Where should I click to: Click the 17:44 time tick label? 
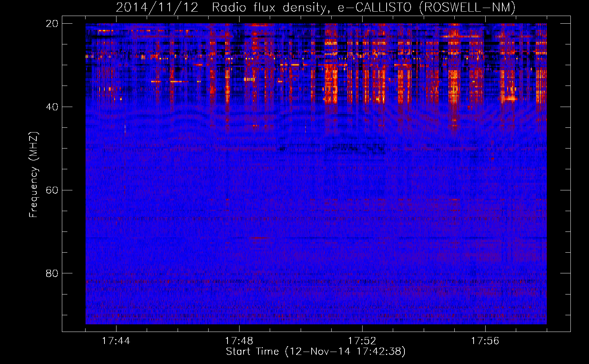pos(116,341)
